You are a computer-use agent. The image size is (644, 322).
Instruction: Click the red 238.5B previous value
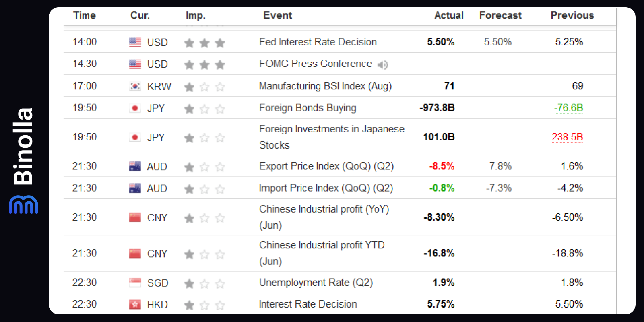point(567,137)
